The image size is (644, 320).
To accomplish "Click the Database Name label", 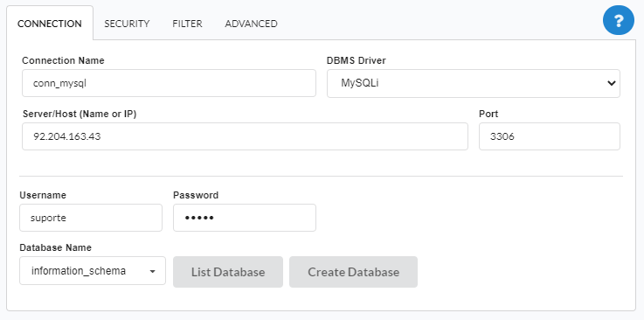I will click(55, 247).
